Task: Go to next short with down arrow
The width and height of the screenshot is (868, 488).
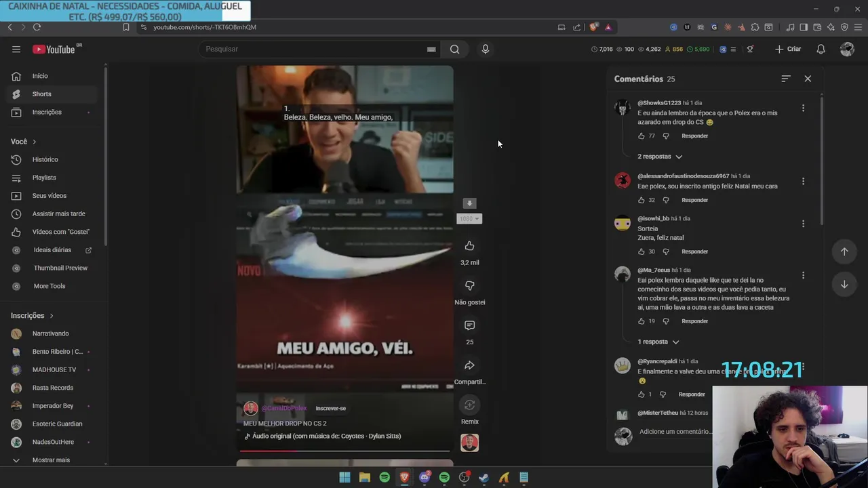Action: tap(844, 285)
